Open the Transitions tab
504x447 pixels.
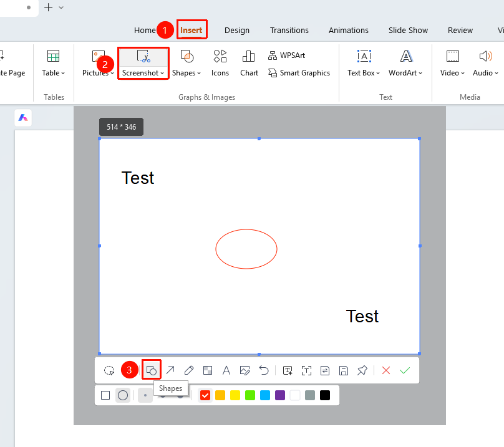point(289,30)
